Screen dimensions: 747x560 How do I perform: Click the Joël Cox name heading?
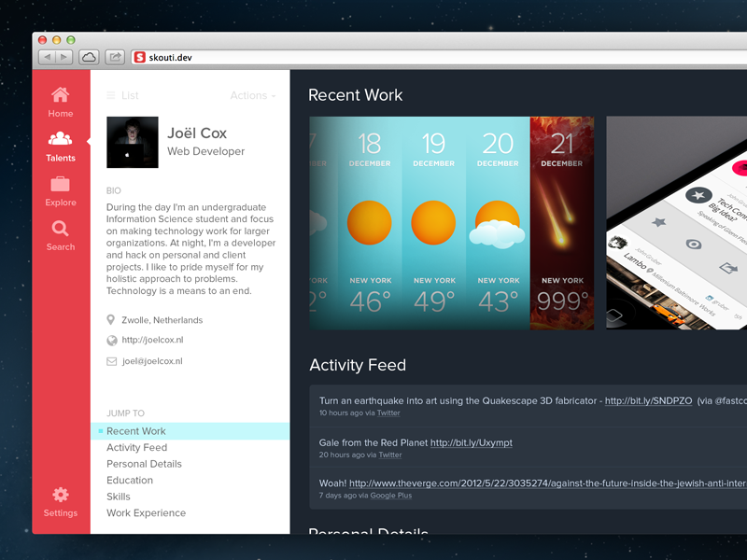pos(197,133)
